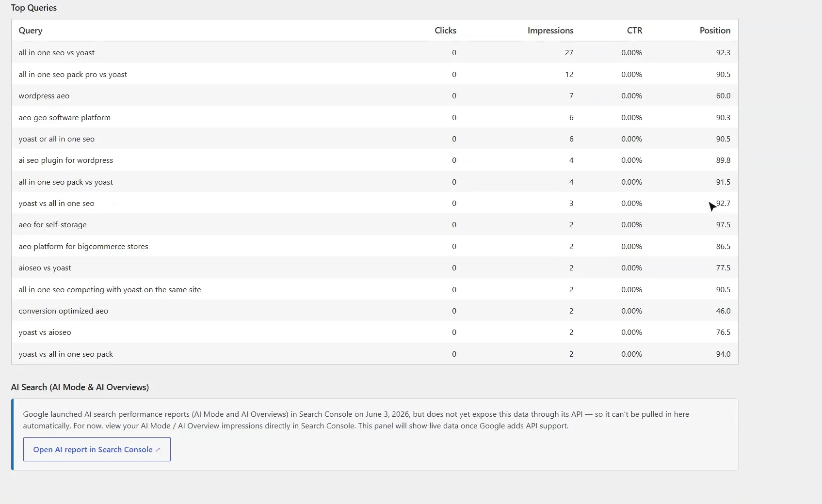Viewport: 822px width, 504px height.
Task: Click the 94.0 position value
Action: [x=723, y=354]
